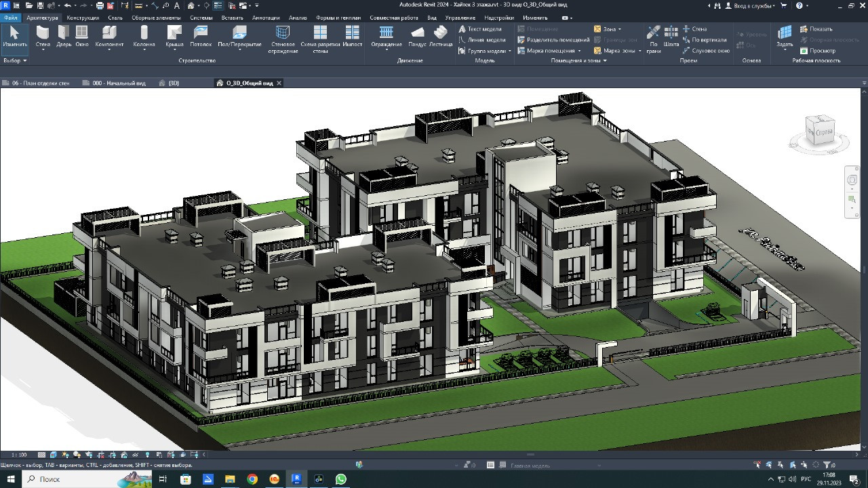The height and width of the screenshot is (488, 868).
Task: Activate the Окно (Window) tool
Action: [x=82, y=37]
